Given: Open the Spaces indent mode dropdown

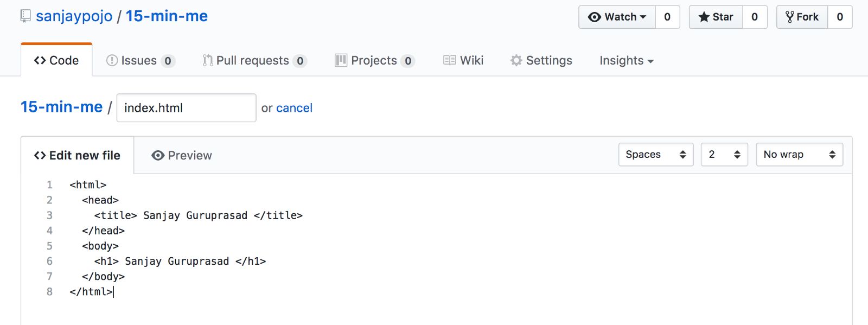Looking at the screenshot, I should (x=656, y=155).
